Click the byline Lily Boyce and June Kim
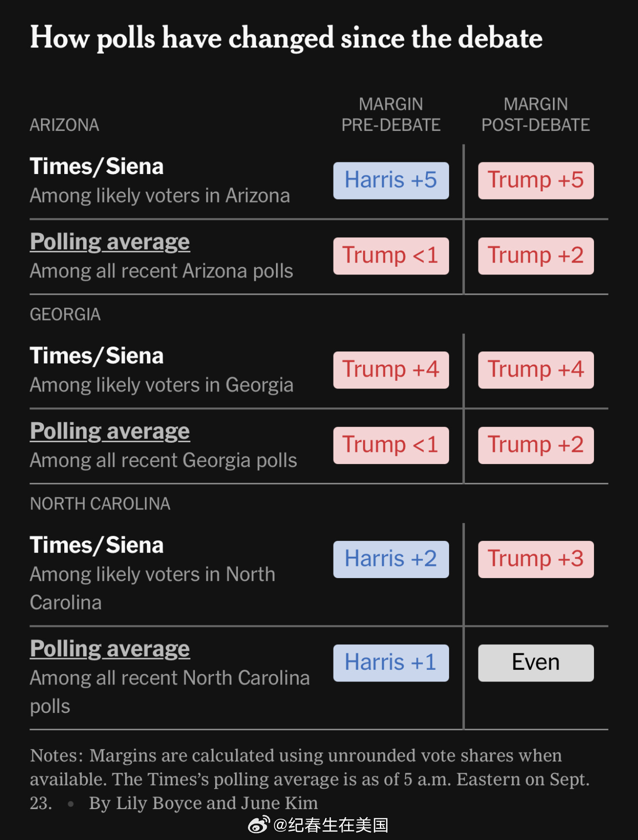The image size is (638, 840). [203, 803]
